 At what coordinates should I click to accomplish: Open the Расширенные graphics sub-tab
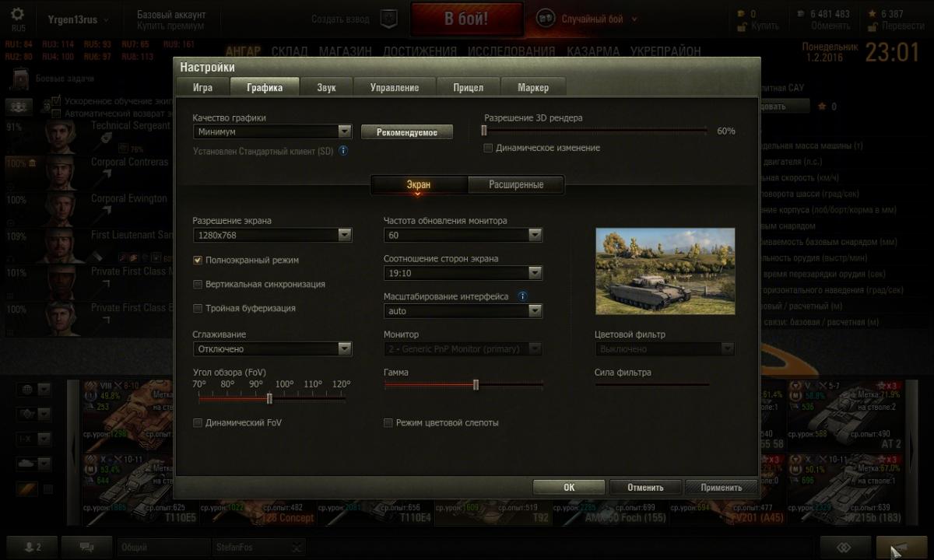516,185
